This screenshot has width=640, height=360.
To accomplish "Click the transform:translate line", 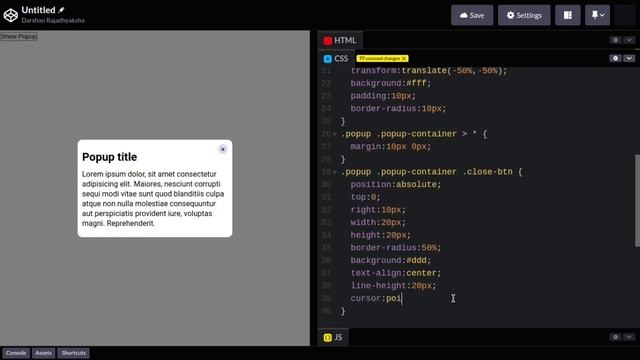I will (x=429, y=71).
